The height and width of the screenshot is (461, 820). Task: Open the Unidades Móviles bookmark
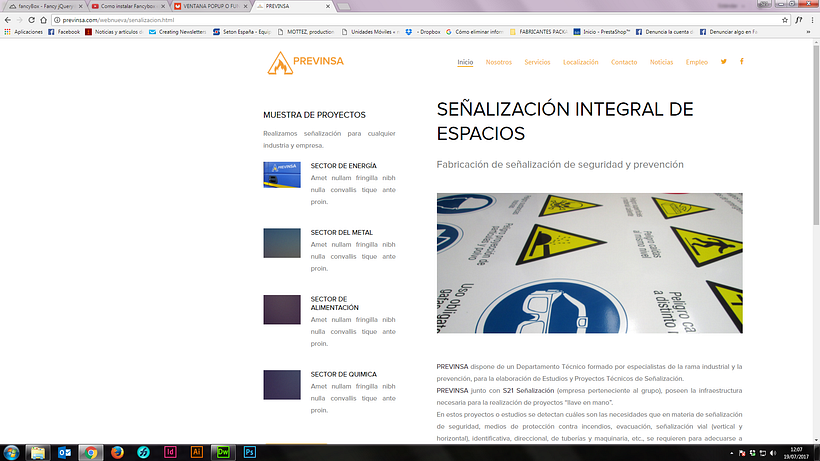pos(370,32)
